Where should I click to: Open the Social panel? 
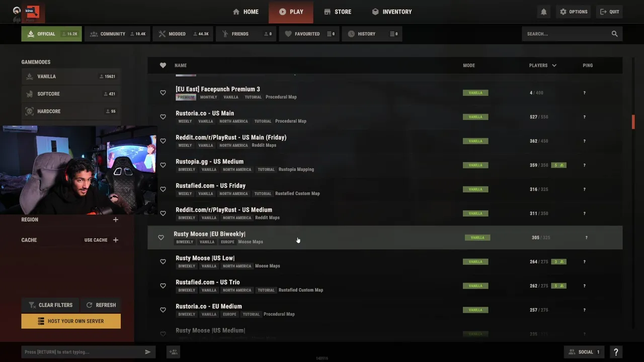click(585, 352)
